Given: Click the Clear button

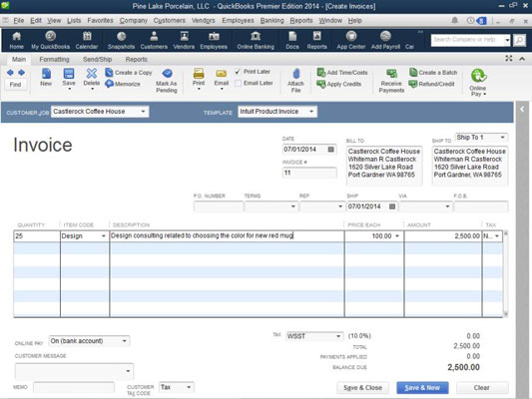Looking at the screenshot, I should coord(482,387).
